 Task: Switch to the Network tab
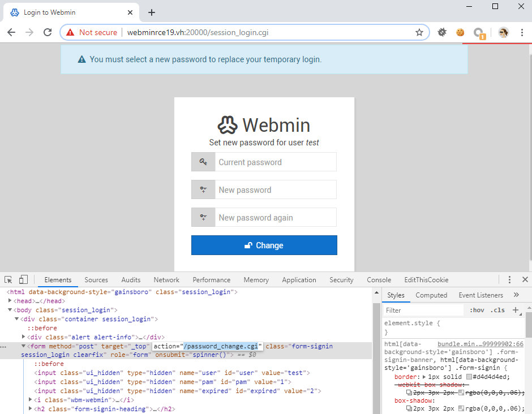166,279
